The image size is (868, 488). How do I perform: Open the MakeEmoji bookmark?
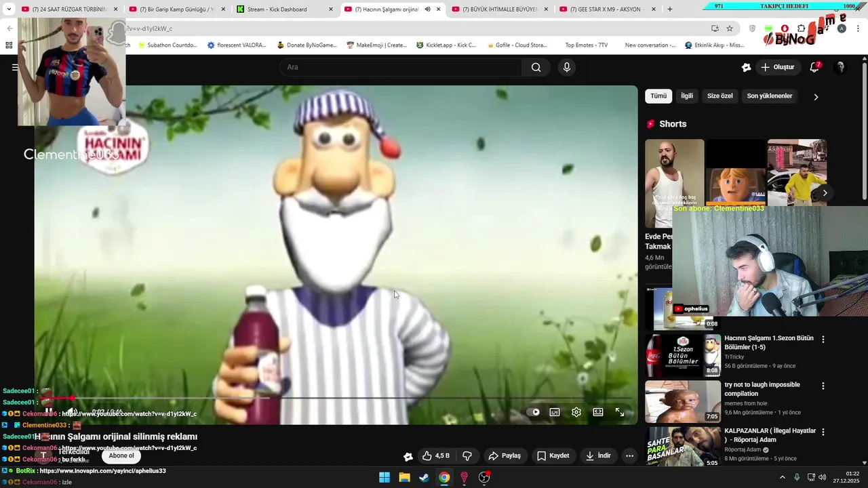[376, 45]
